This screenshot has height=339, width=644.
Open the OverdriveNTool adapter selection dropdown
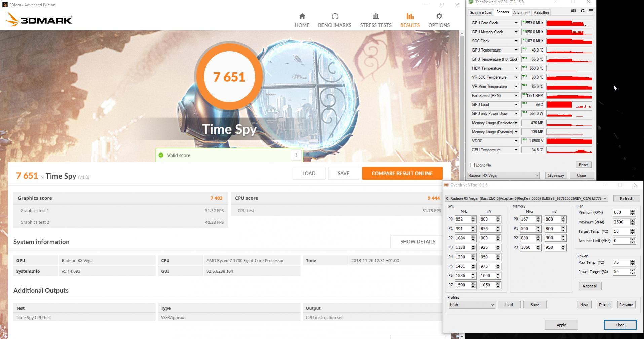pyautogui.click(x=526, y=198)
